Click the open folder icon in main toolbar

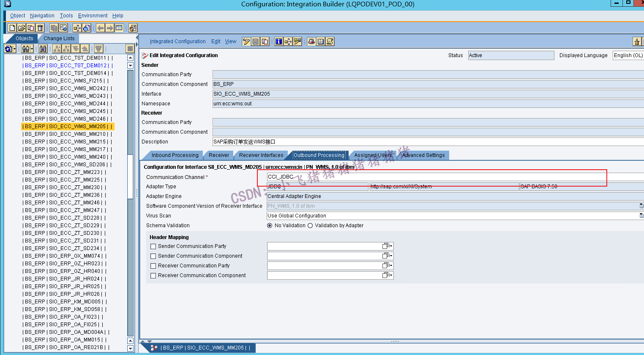tap(21, 28)
